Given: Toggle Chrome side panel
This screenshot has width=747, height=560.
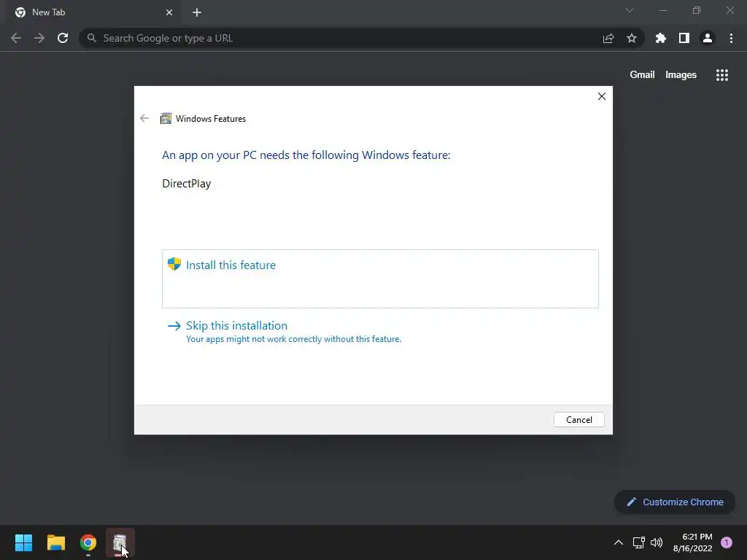Looking at the screenshot, I should pos(684,38).
